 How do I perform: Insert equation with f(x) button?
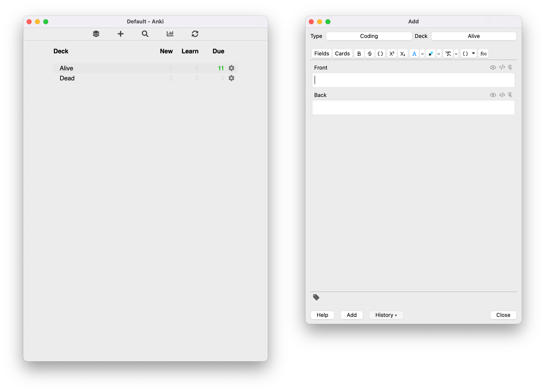point(483,54)
